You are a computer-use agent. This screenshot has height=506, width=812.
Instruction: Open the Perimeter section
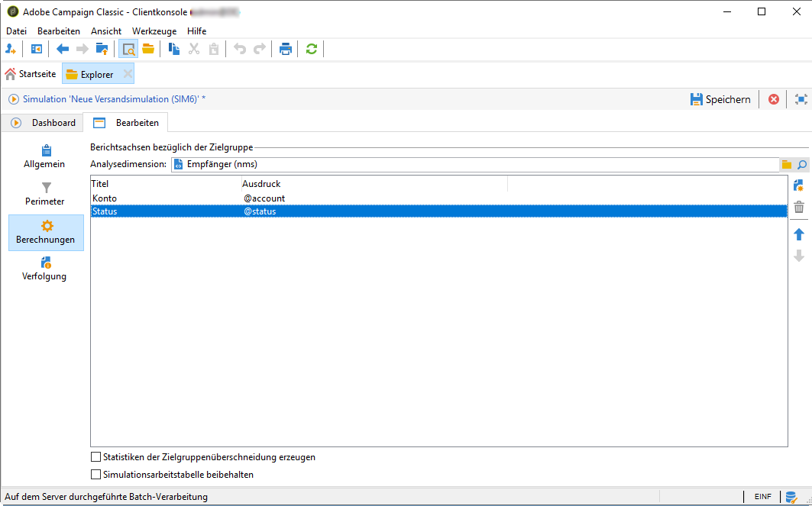pyautogui.click(x=44, y=194)
